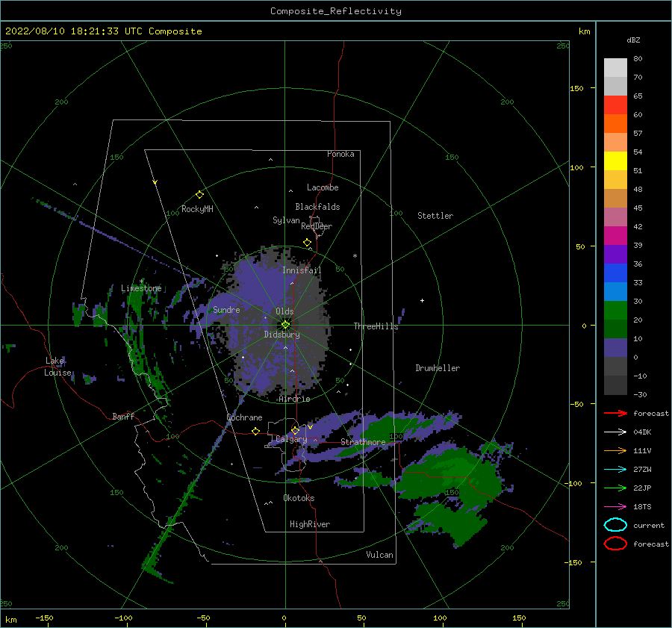Click the Stettler city label
Image resolution: width=672 pixels, height=628 pixels.
point(435,216)
